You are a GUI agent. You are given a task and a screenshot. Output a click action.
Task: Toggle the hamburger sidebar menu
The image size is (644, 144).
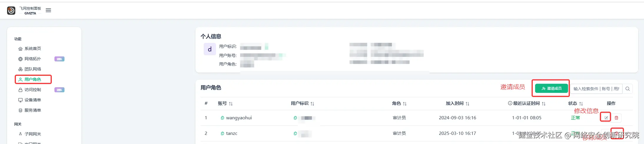(49, 10)
